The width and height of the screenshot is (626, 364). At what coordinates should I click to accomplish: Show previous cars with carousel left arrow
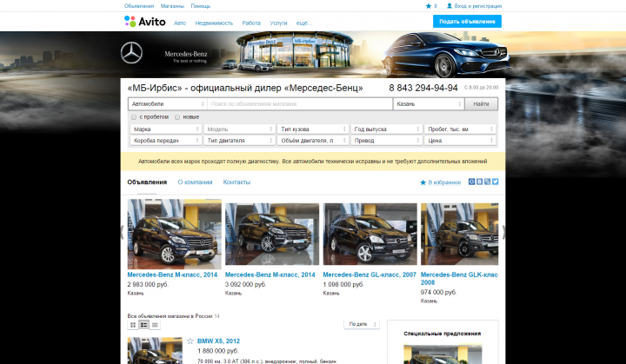click(123, 232)
